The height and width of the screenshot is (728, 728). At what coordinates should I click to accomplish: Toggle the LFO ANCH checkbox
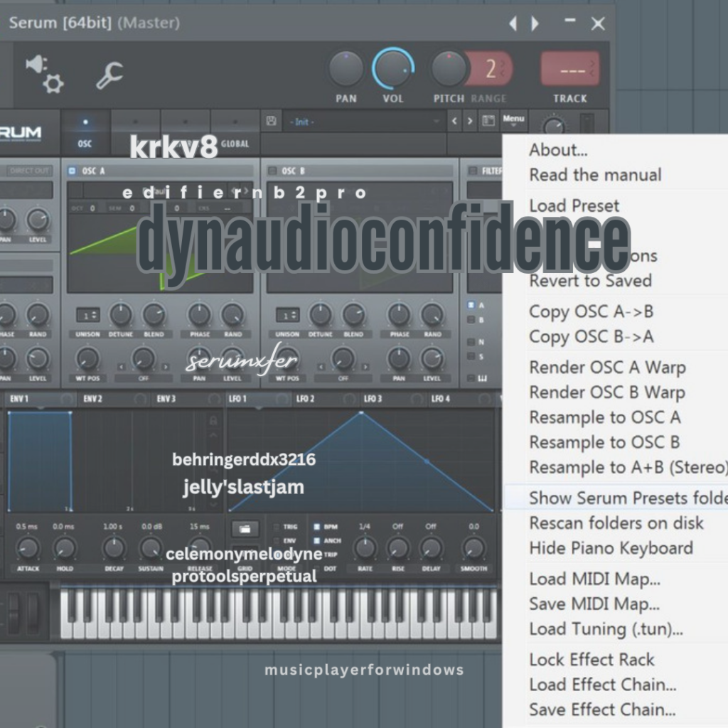pyautogui.click(x=316, y=540)
